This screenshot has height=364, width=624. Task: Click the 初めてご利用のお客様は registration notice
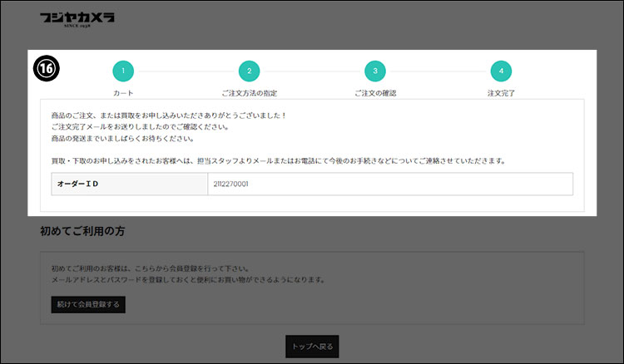click(151, 268)
